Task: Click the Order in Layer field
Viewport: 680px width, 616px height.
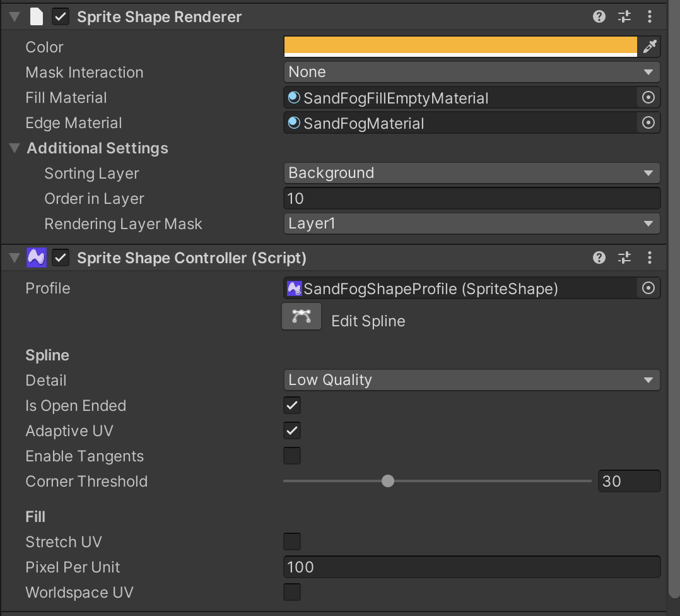Action: pyautogui.click(x=471, y=199)
